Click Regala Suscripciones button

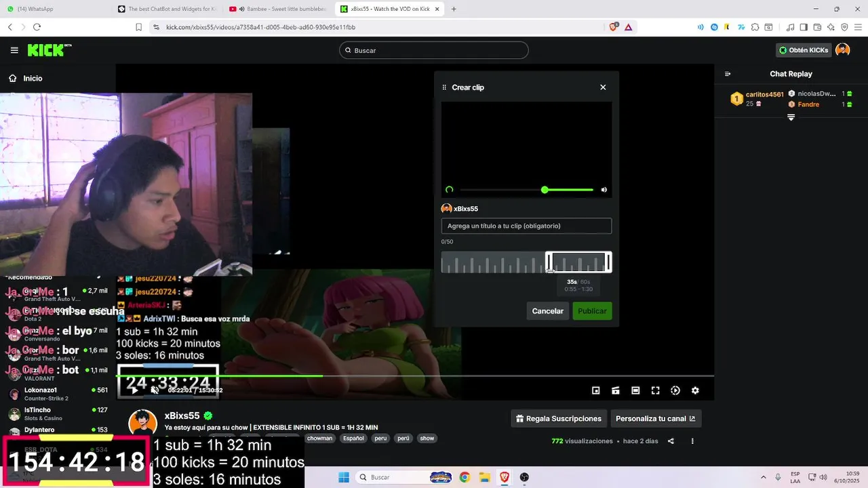559,419
